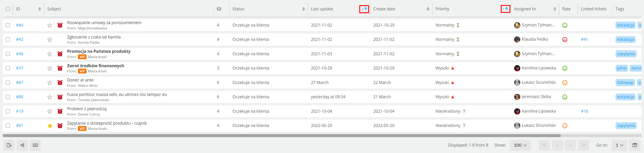The height and width of the screenshot is (153, 644).
Task: Go to last page arrow
Action: 584,145
